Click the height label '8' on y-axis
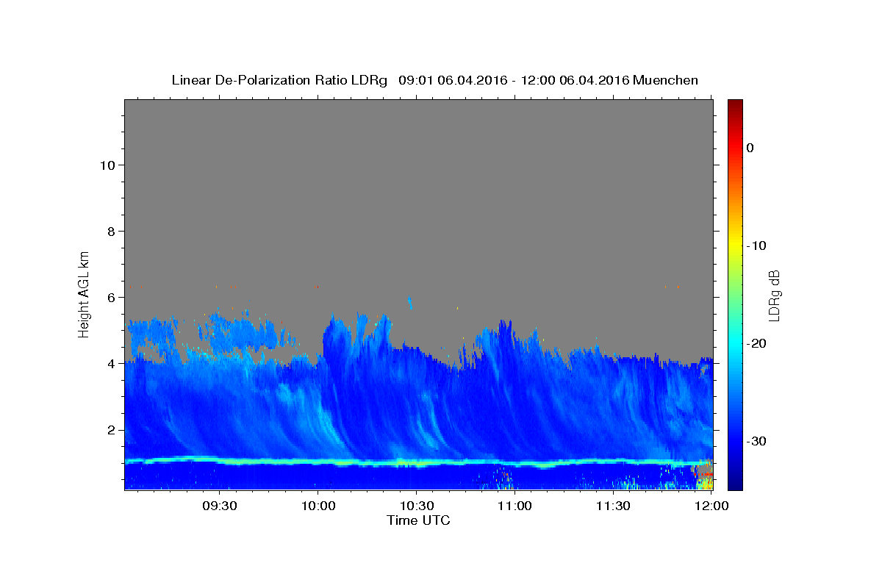Viewport: 882px width, 588px height. [110, 232]
